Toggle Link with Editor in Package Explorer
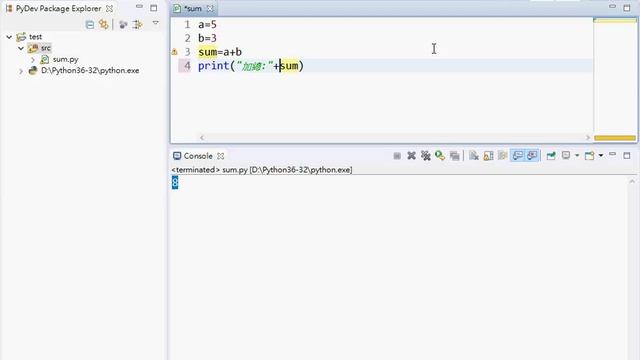 coord(104,24)
